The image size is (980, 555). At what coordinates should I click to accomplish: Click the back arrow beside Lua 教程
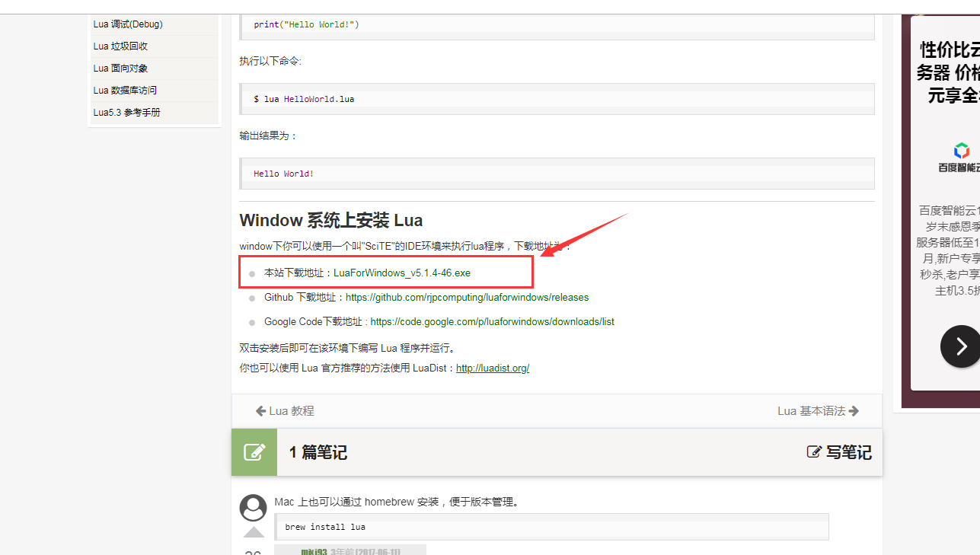[x=261, y=410]
